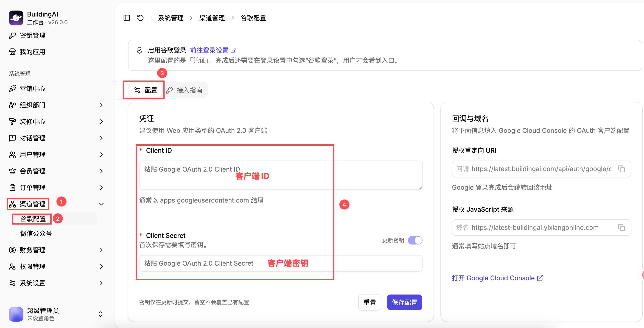
Task: Expand the 会员管理 menu chevron
Action: 101,171
